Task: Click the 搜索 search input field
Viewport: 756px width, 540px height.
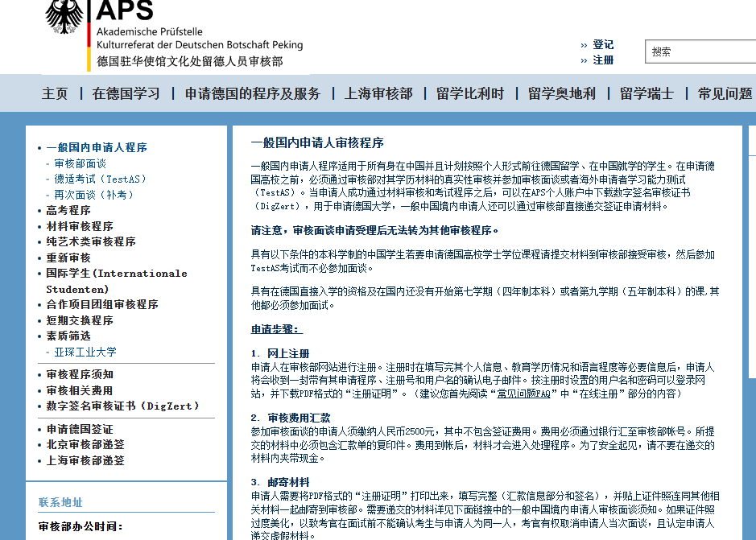Action: point(700,52)
